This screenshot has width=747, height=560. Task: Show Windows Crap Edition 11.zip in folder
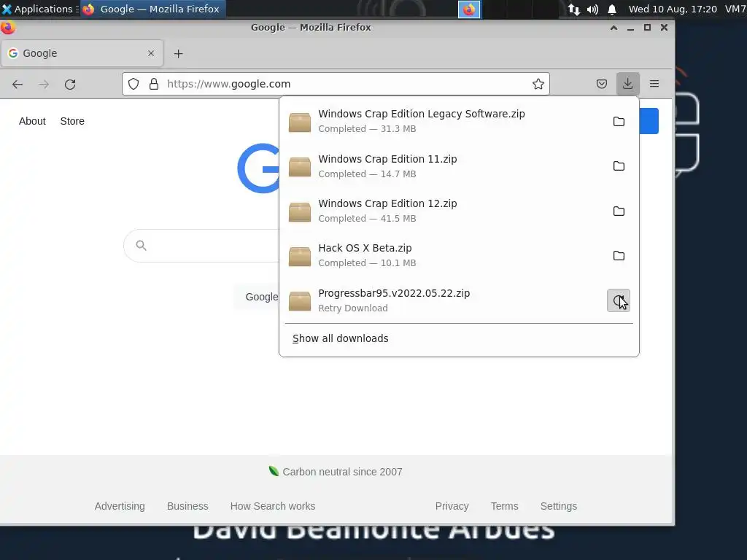[x=619, y=166]
